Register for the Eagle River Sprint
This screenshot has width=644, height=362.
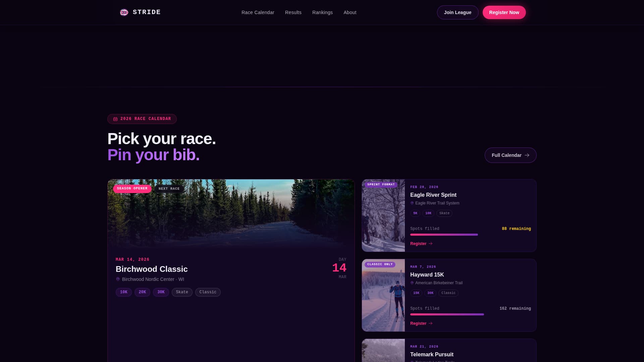421,244
